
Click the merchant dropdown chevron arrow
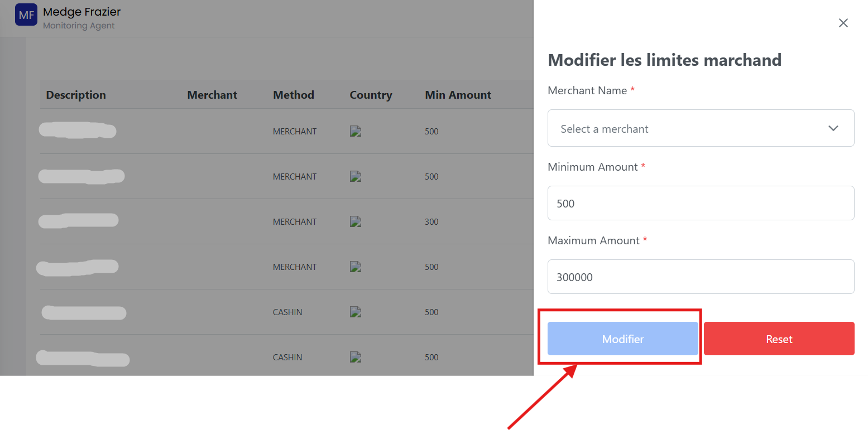point(833,128)
